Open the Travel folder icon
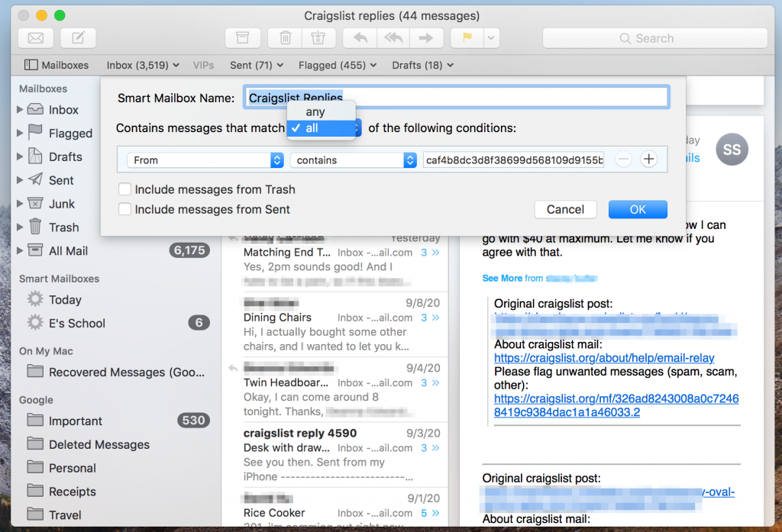782x532 pixels. coord(35,514)
